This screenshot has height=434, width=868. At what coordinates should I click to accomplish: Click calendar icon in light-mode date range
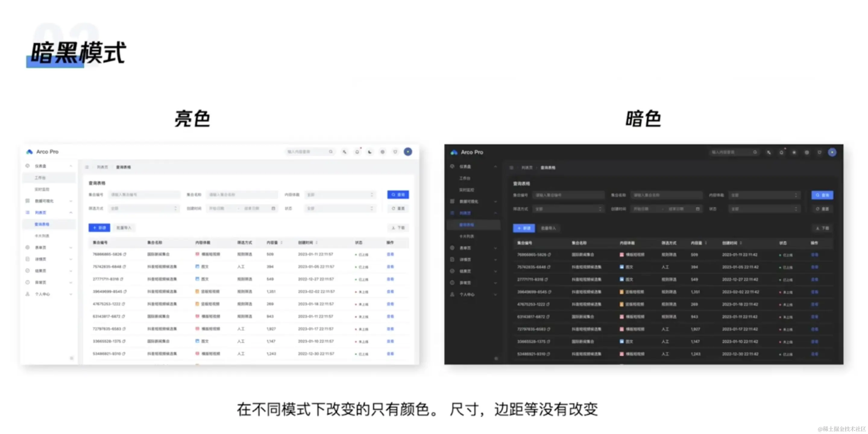(273, 209)
